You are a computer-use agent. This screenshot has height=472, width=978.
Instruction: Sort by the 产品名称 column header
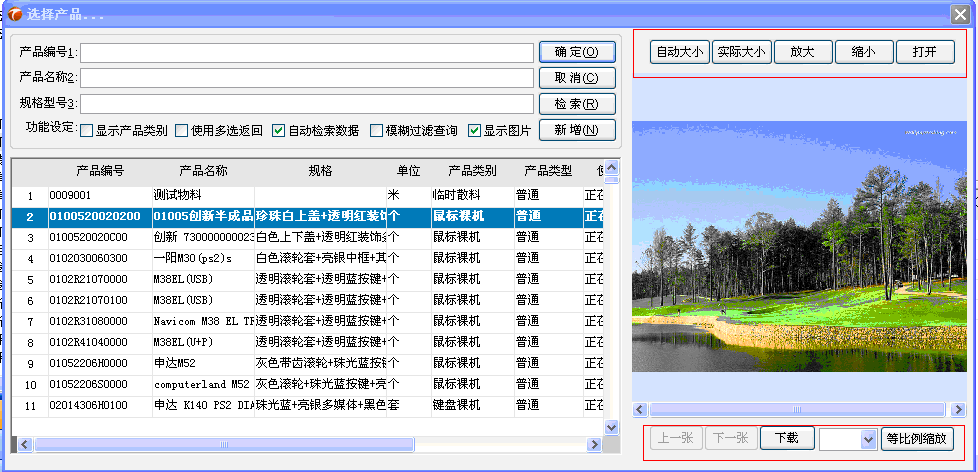coord(203,171)
